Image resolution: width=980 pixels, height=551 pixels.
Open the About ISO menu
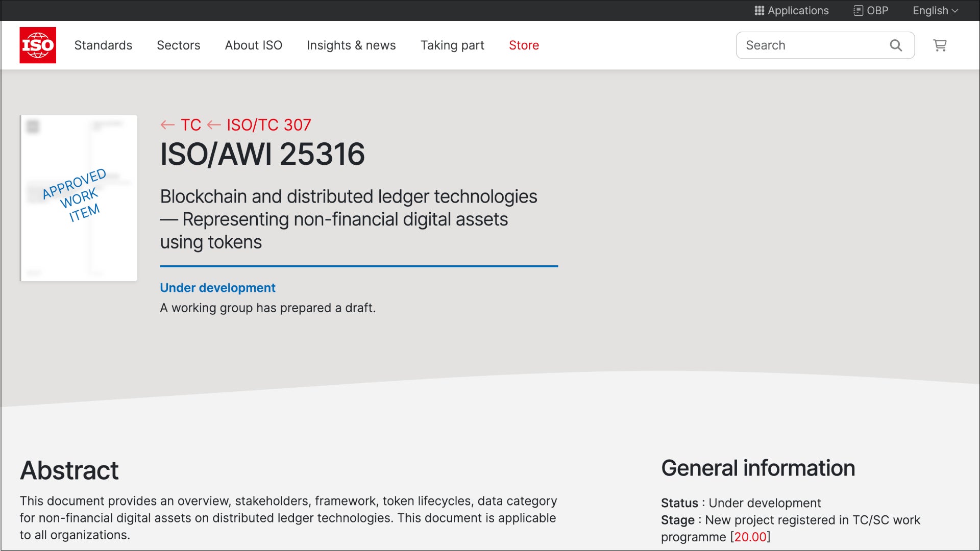254,45
